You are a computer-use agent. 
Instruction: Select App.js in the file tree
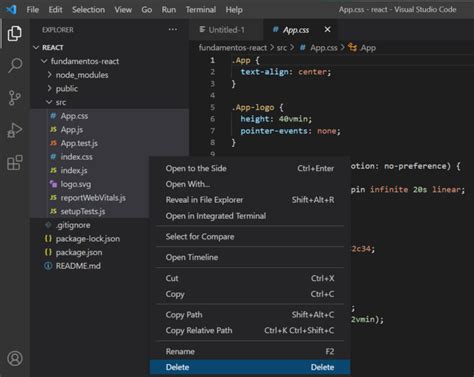72,130
